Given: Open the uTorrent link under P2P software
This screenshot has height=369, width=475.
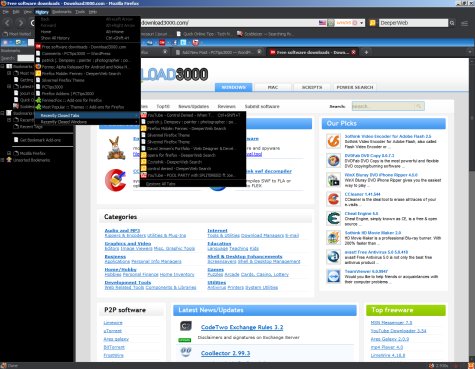Looking at the screenshot, I should tap(113, 331).
